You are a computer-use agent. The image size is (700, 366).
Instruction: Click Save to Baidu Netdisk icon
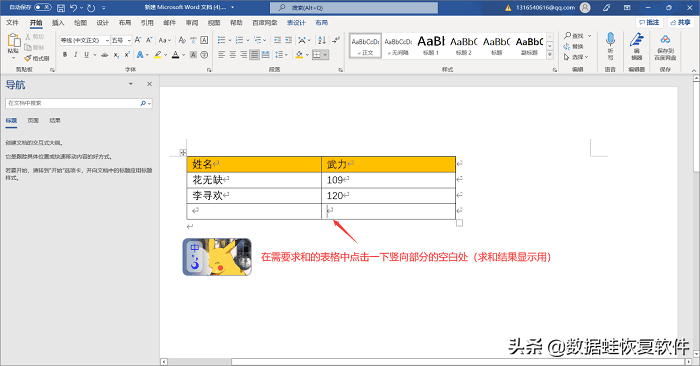click(665, 40)
